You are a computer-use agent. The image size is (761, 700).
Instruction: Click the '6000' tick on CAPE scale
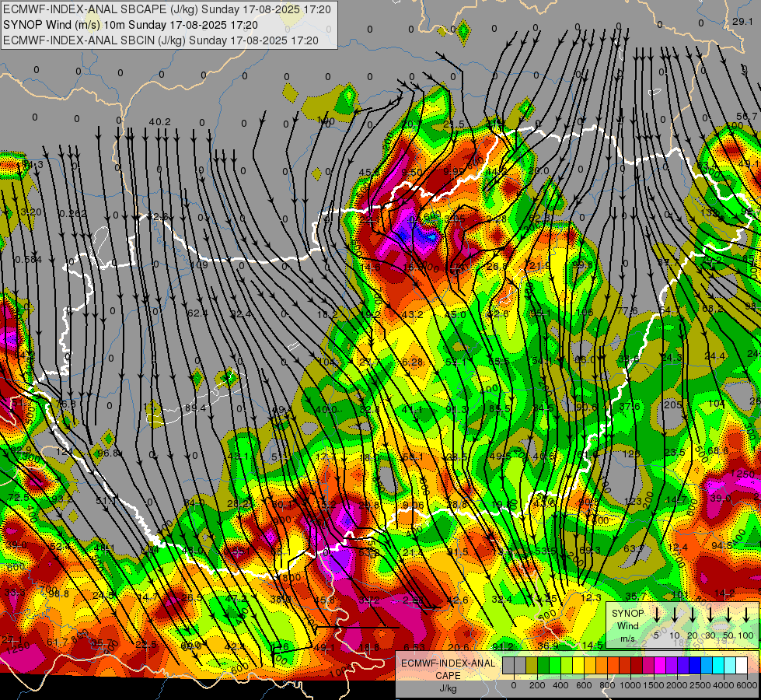(x=747, y=685)
